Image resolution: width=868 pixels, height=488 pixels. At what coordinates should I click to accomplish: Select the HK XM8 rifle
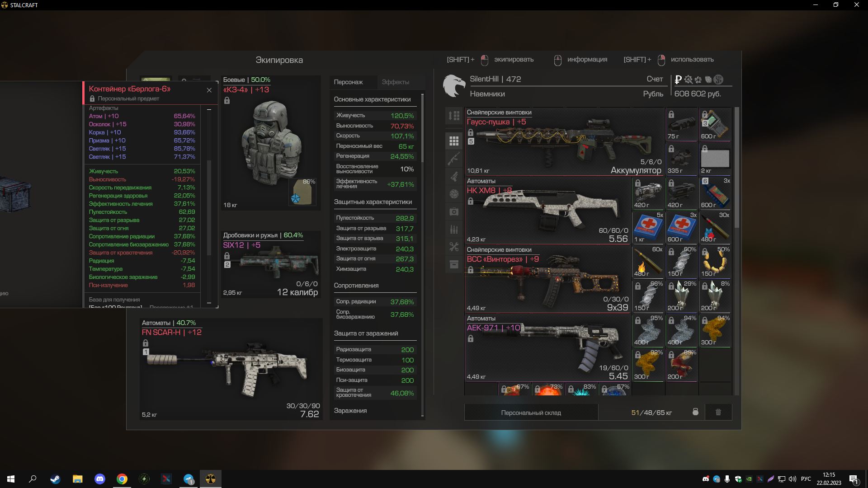(548, 210)
